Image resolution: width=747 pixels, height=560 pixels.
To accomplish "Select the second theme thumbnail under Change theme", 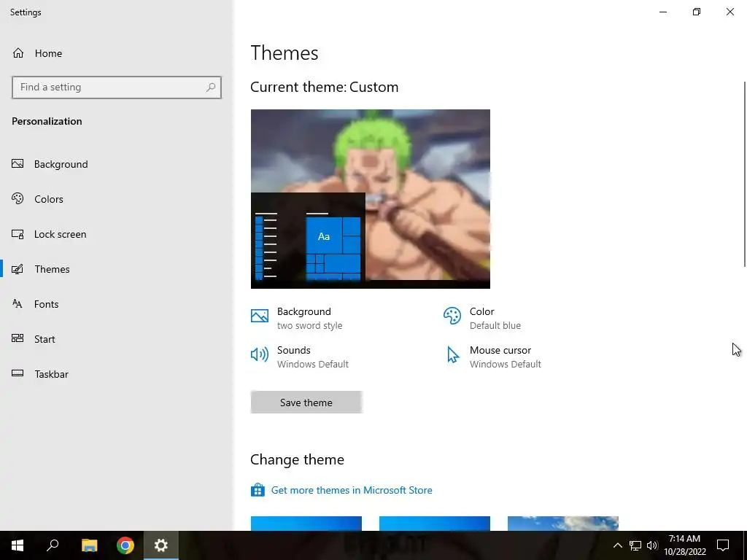I will tap(435, 524).
